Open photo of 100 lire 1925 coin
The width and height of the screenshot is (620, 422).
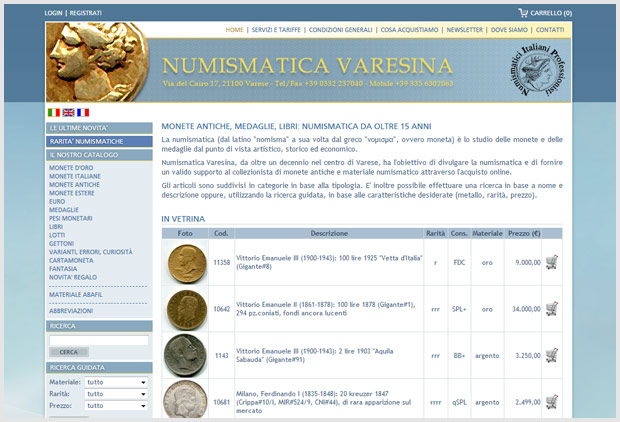point(187,263)
